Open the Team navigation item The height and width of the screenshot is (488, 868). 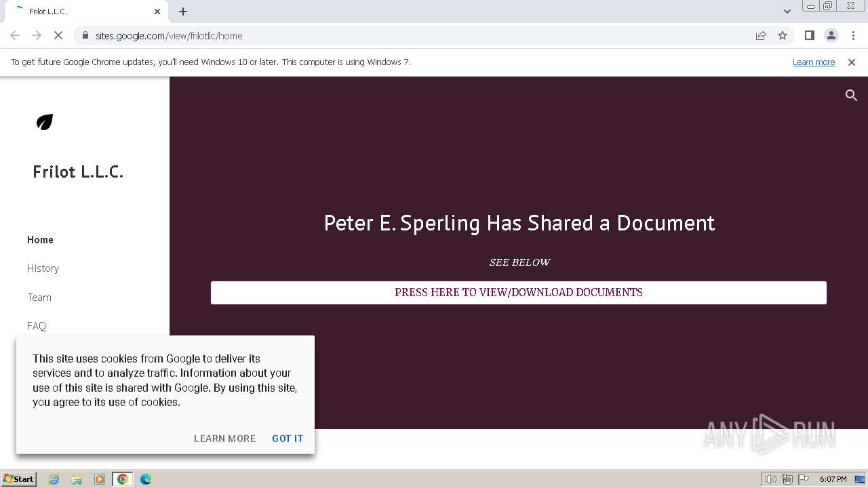(39, 298)
